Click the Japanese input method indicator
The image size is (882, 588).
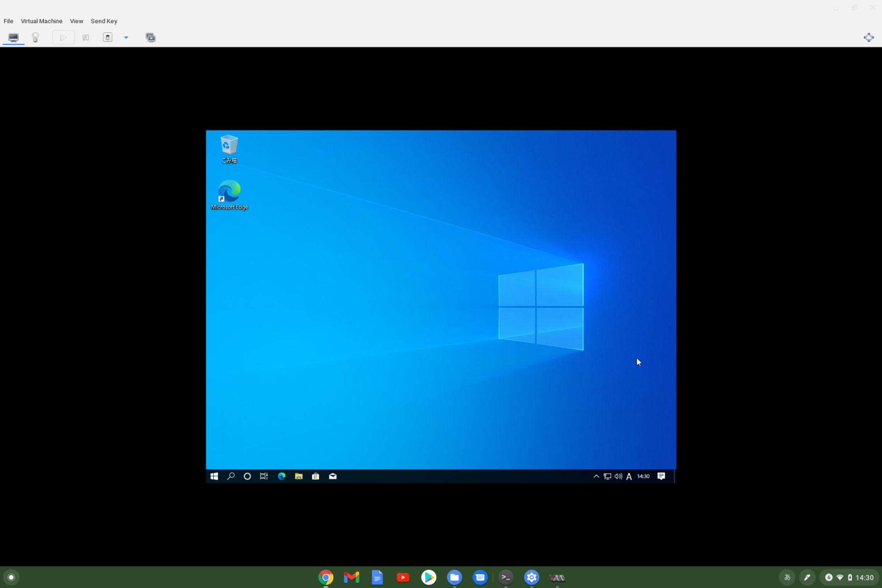(x=787, y=577)
